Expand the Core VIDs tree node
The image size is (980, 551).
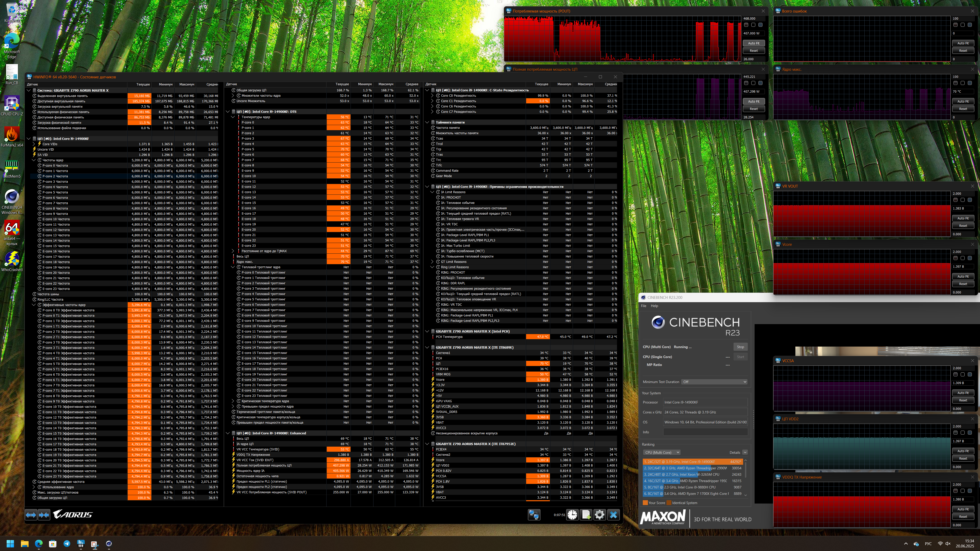34,144
